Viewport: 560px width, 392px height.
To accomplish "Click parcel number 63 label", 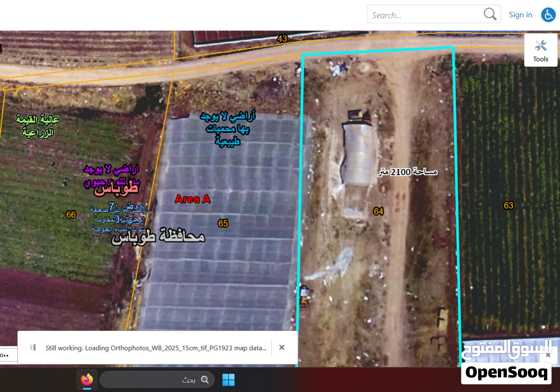I will click(508, 205).
